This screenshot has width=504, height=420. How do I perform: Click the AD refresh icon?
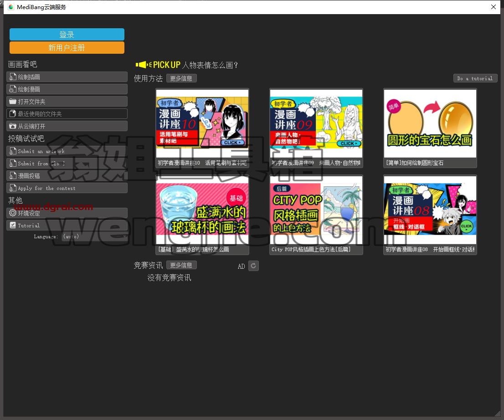(253, 266)
